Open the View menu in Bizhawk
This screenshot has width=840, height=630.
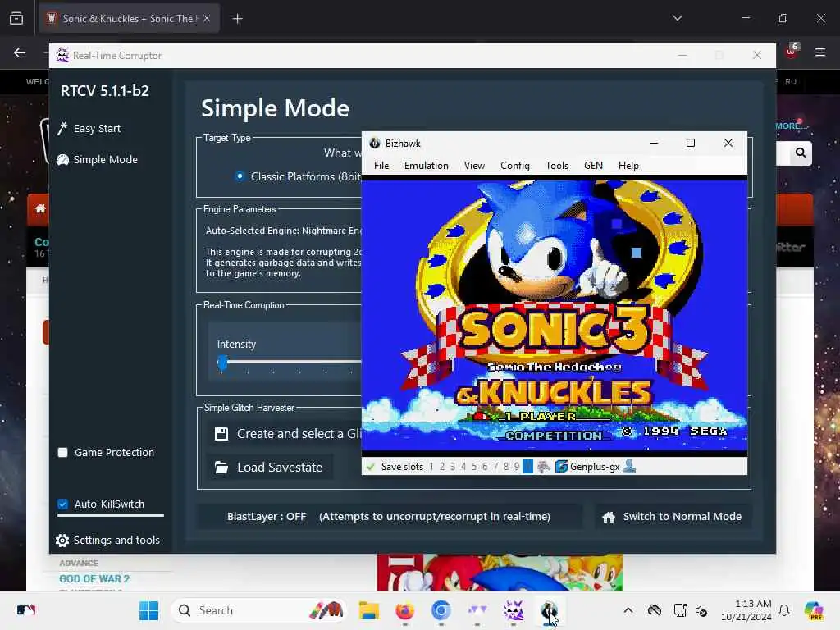tap(474, 166)
